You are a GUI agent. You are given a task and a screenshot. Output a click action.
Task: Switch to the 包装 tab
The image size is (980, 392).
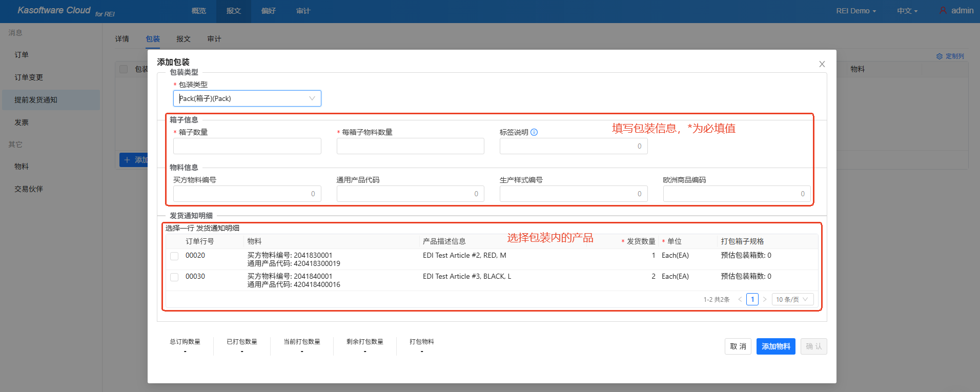point(153,39)
